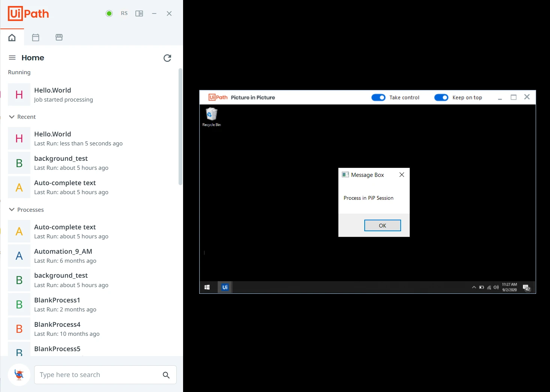Screen dimensions: 550x392
Task: Click the B icon of BlankProcess1
Action: click(19, 305)
